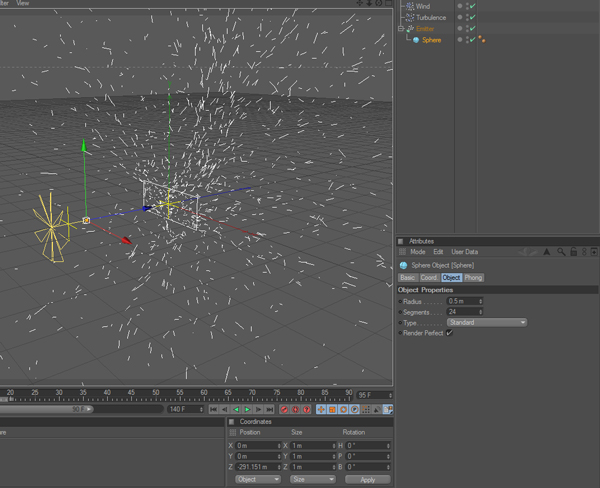
Task: Open the User Data menu
Action: pos(465,252)
